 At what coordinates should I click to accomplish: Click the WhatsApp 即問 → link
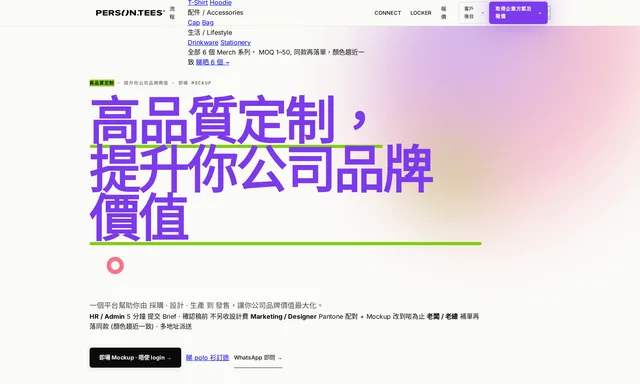(x=258, y=358)
